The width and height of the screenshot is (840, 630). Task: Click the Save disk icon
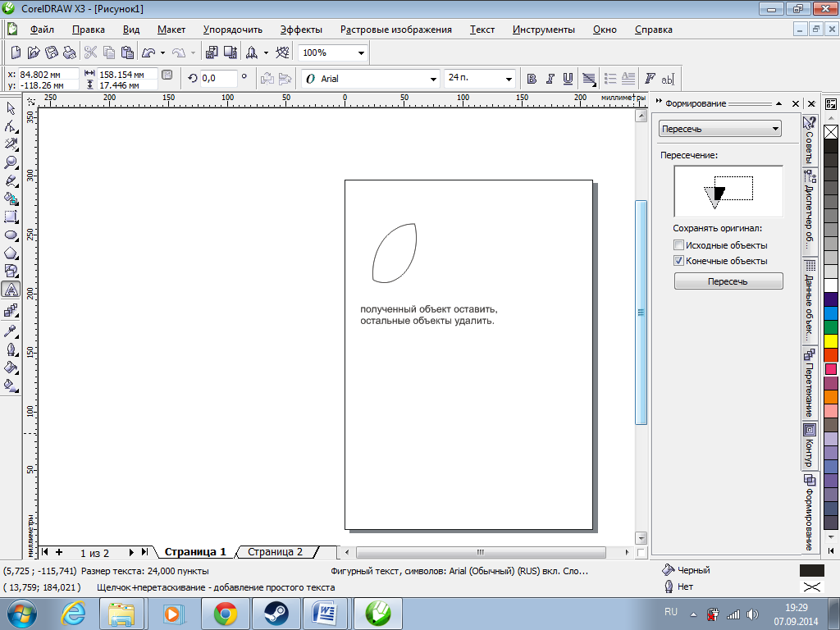click(52, 52)
